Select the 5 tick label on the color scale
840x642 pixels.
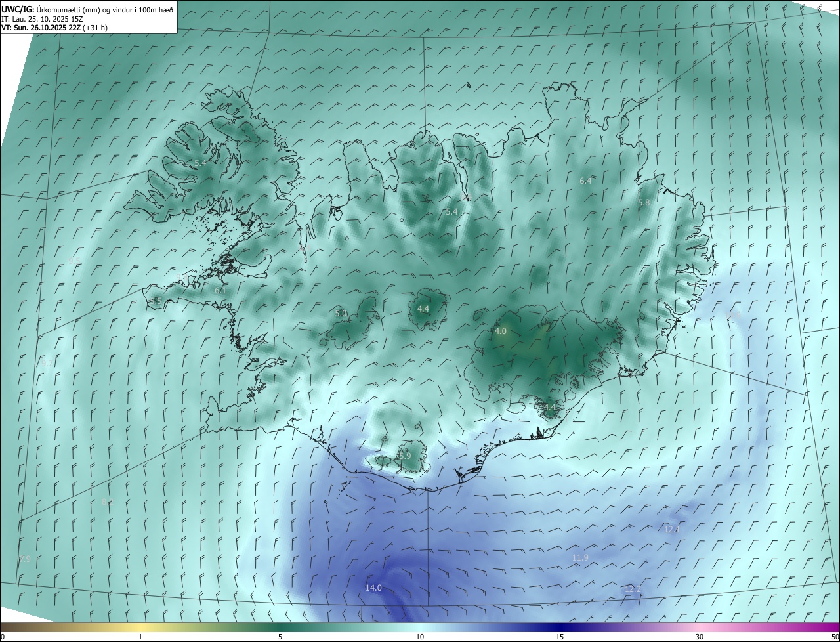point(280,637)
